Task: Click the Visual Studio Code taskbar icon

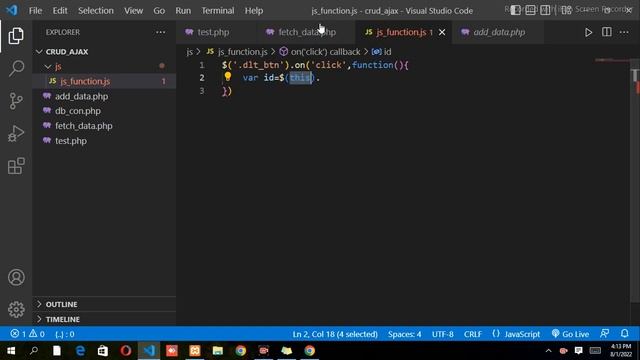Action: 149,351
